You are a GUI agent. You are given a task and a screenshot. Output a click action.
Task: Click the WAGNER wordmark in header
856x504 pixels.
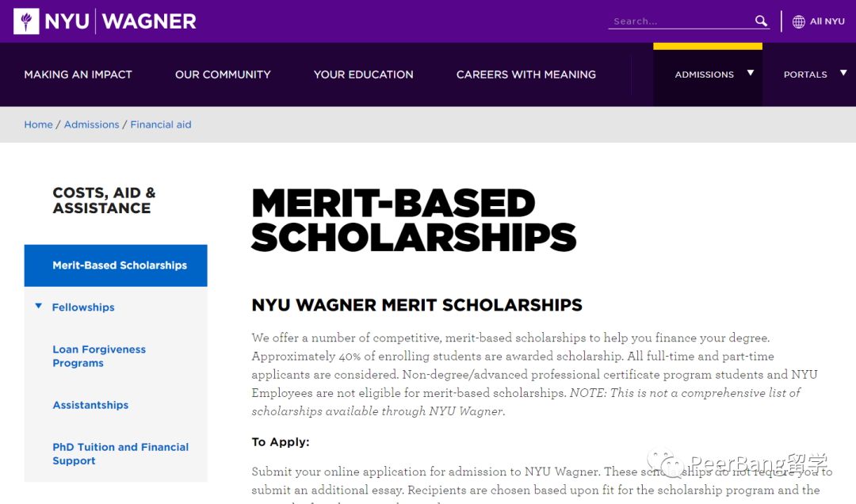click(149, 21)
